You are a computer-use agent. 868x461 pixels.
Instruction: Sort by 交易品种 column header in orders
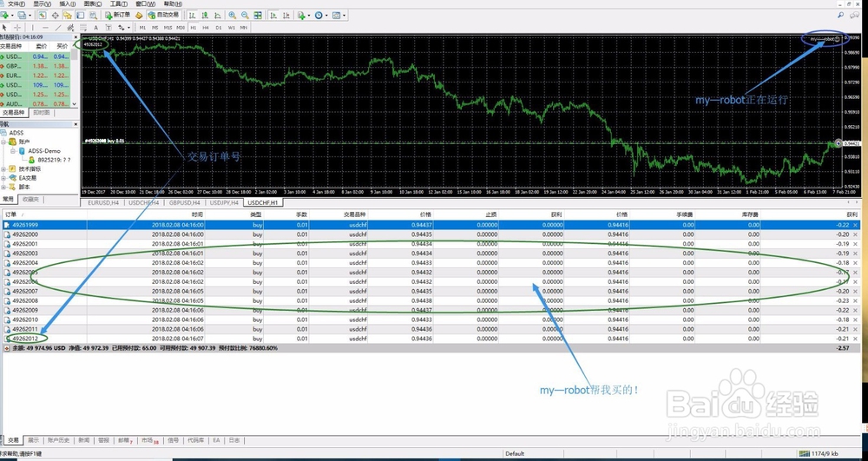pyautogui.click(x=354, y=214)
